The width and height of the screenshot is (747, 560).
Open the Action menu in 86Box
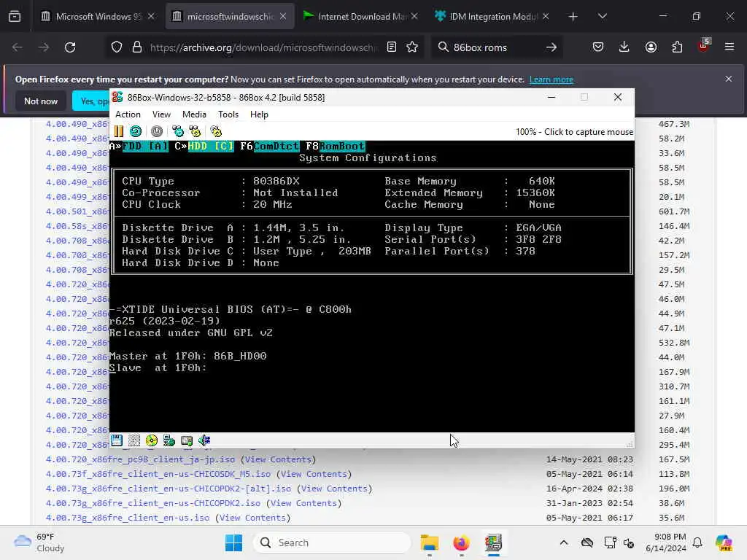128,114
